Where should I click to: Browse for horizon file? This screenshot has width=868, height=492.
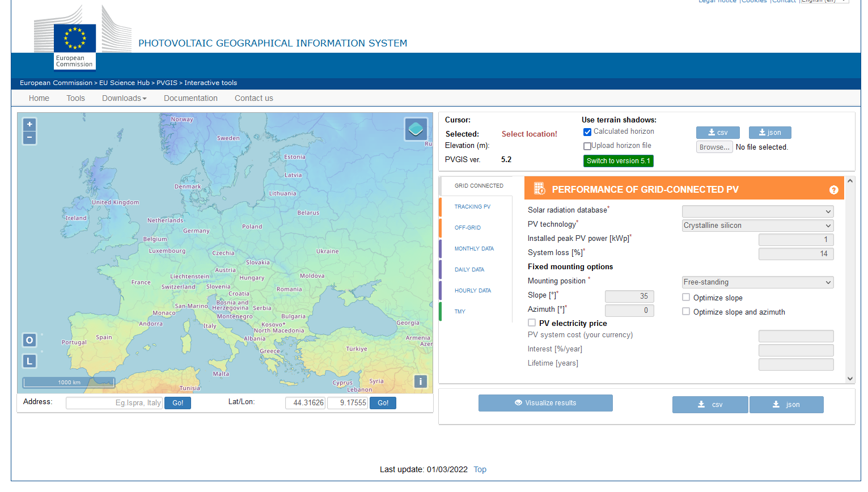[x=714, y=147]
